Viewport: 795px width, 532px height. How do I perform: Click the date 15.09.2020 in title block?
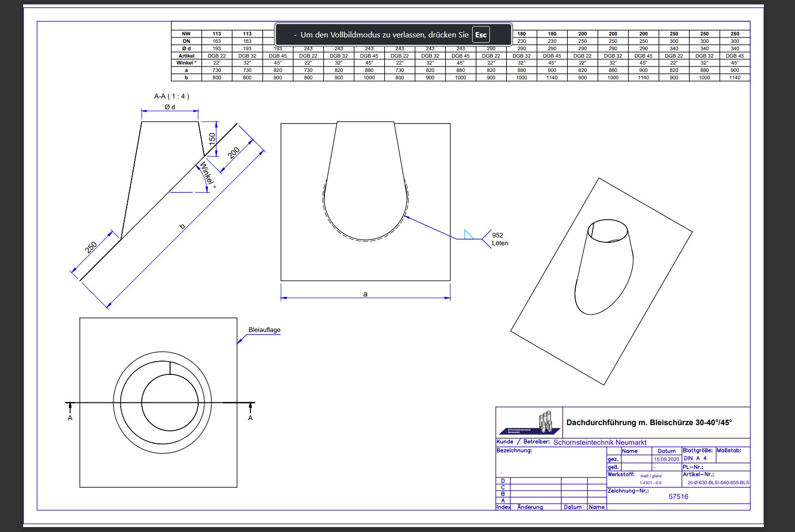(666, 459)
